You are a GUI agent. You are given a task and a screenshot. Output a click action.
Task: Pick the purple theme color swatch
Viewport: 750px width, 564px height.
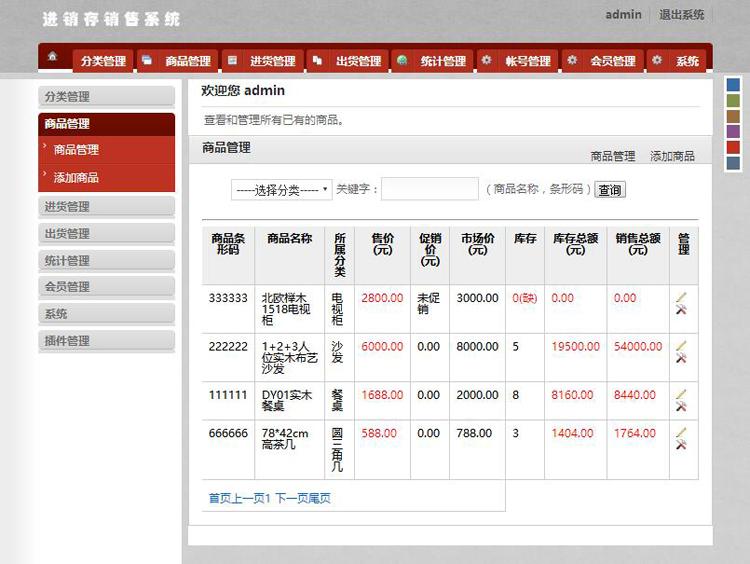point(733,132)
